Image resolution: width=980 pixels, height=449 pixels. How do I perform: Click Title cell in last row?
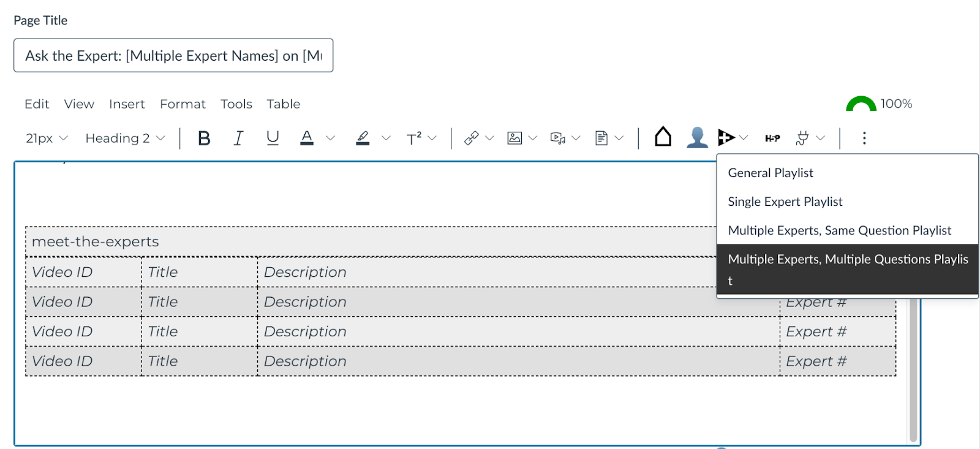(x=200, y=361)
